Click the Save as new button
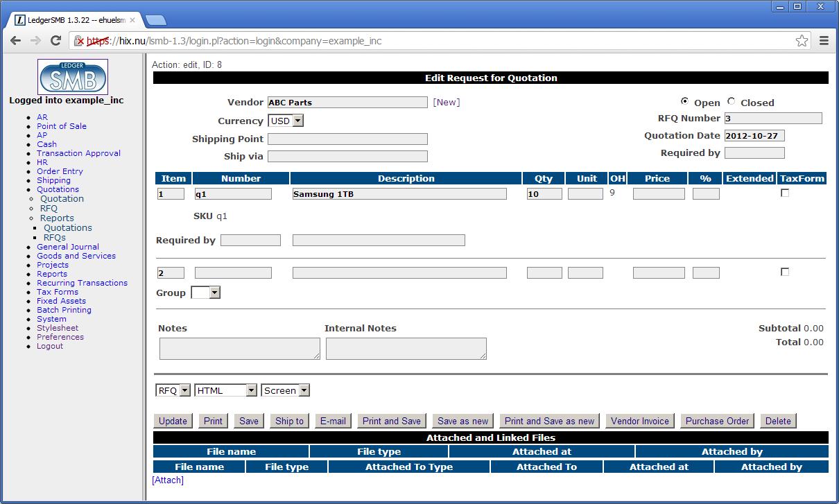839x504 pixels. click(462, 421)
